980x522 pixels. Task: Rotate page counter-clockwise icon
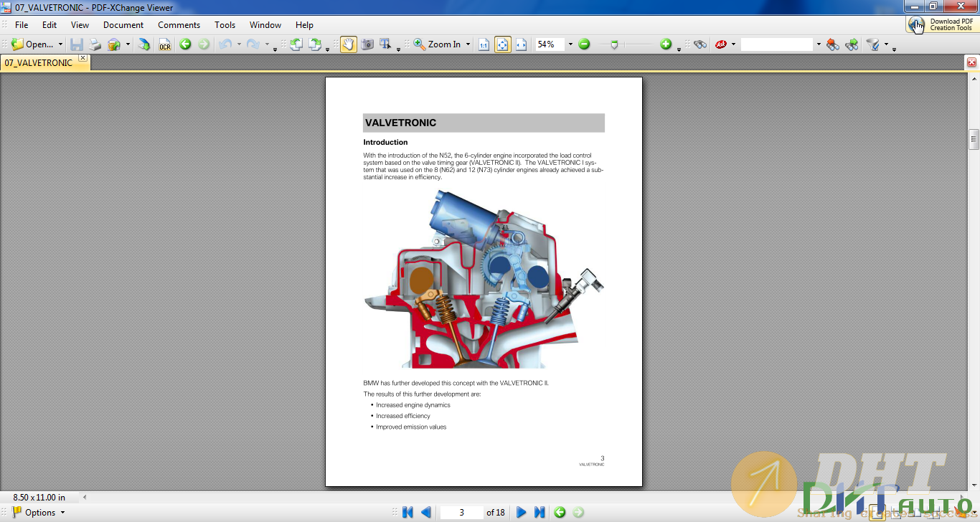click(x=296, y=44)
